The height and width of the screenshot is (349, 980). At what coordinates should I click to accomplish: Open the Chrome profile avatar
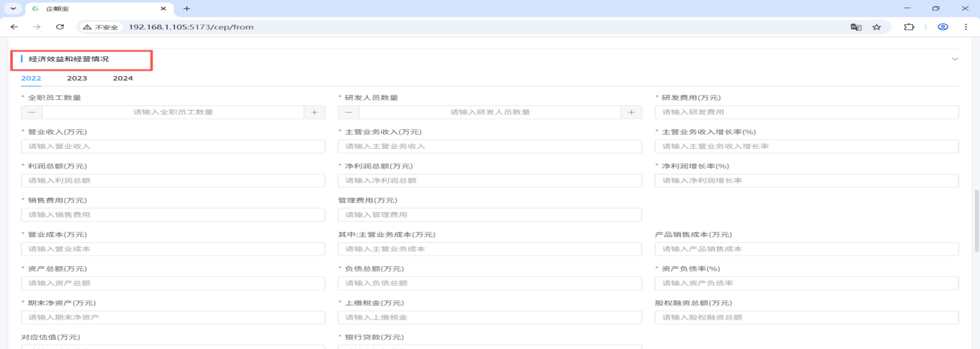(x=942, y=27)
